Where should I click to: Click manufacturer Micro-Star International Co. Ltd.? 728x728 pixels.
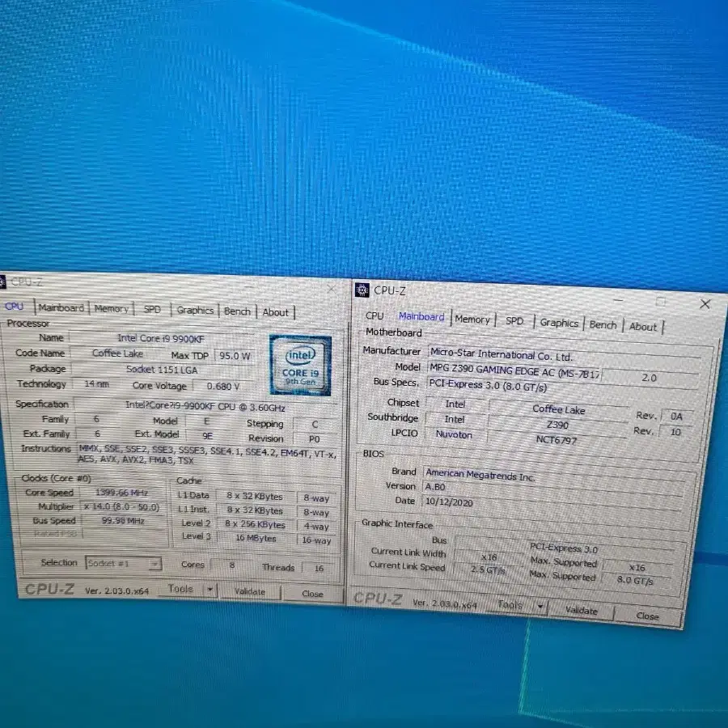pyautogui.click(x=563, y=355)
